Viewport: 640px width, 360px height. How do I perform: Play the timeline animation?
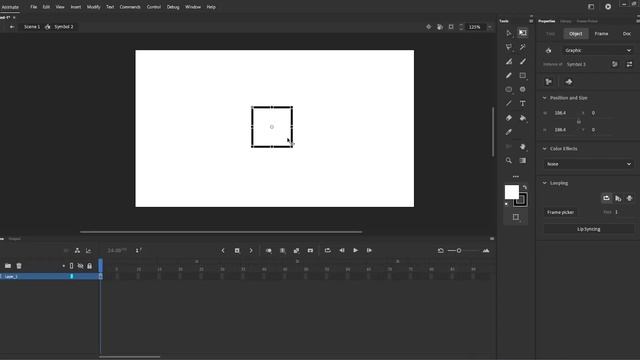356,251
